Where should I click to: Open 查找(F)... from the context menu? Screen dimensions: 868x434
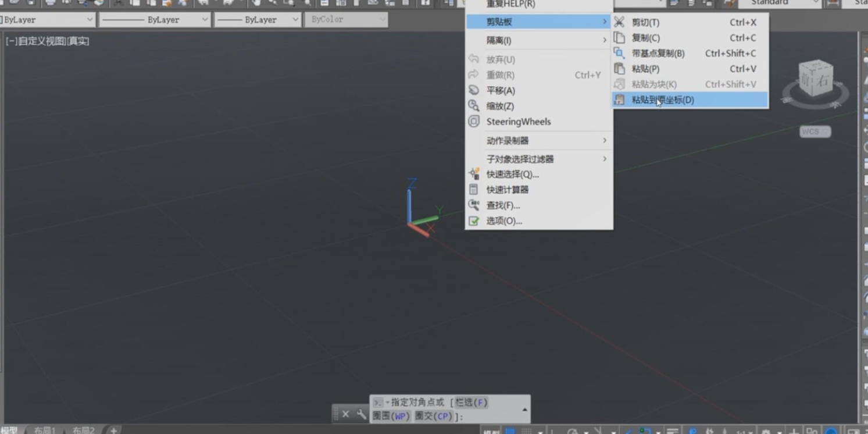539,205
